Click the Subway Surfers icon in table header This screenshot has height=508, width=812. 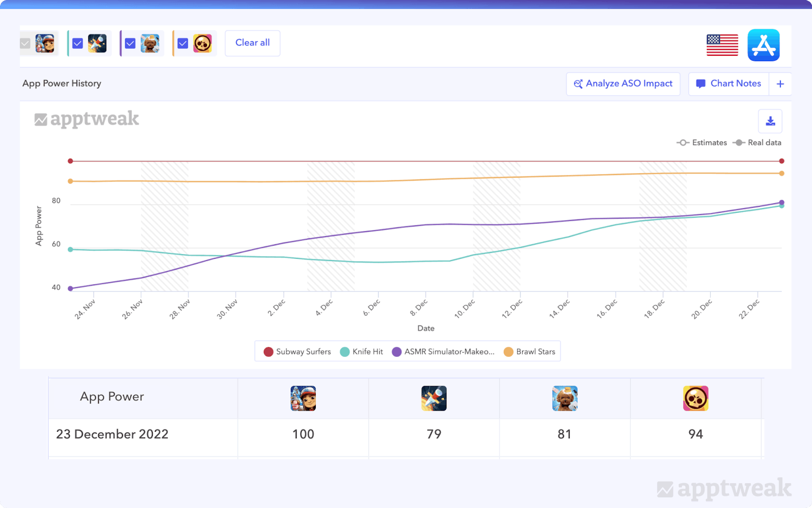(x=303, y=399)
